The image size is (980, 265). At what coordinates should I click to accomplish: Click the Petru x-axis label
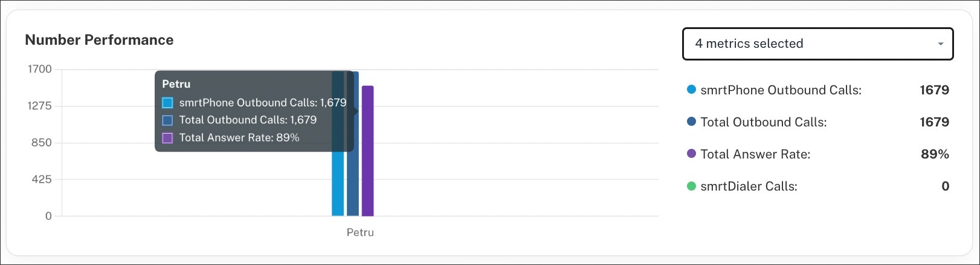click(x=360, y=232)
